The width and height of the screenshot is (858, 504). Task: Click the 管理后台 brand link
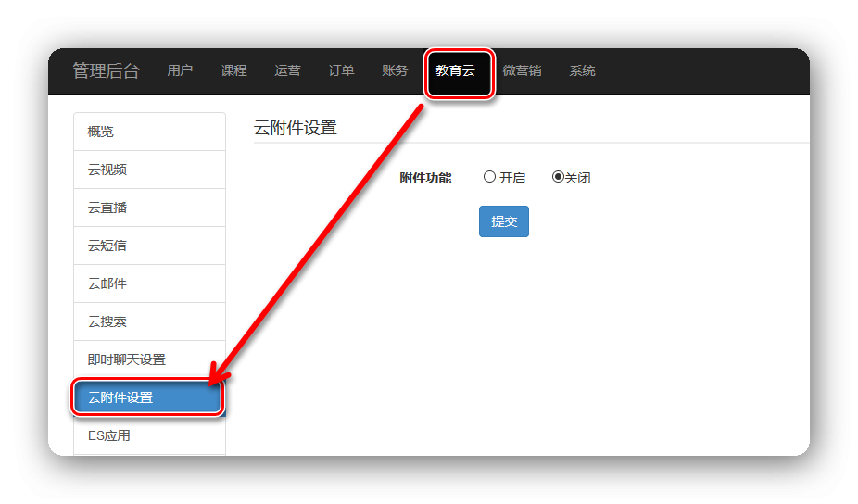click(106, 71)
